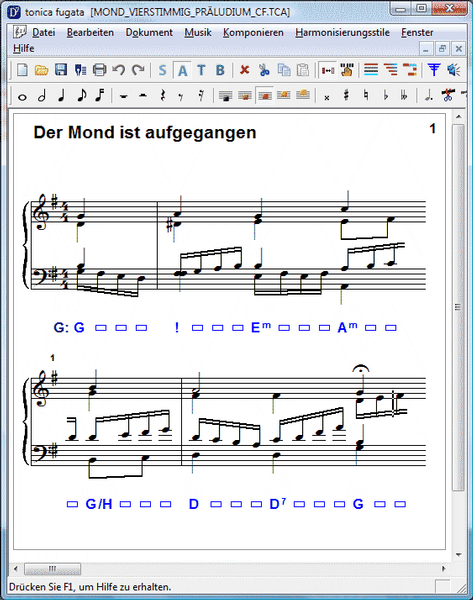Select the Tenor voice T button

point(201,70)
